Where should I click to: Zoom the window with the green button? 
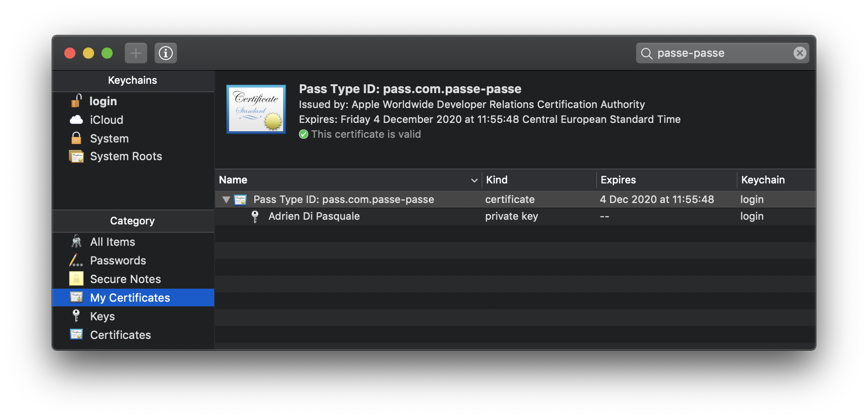click(x=107, y=53)
